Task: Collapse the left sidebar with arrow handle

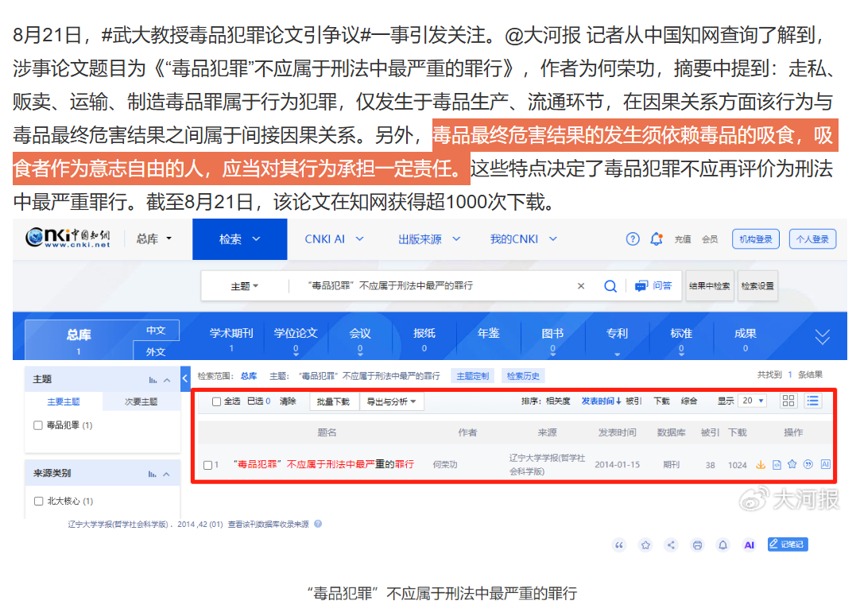Action: 185,378
